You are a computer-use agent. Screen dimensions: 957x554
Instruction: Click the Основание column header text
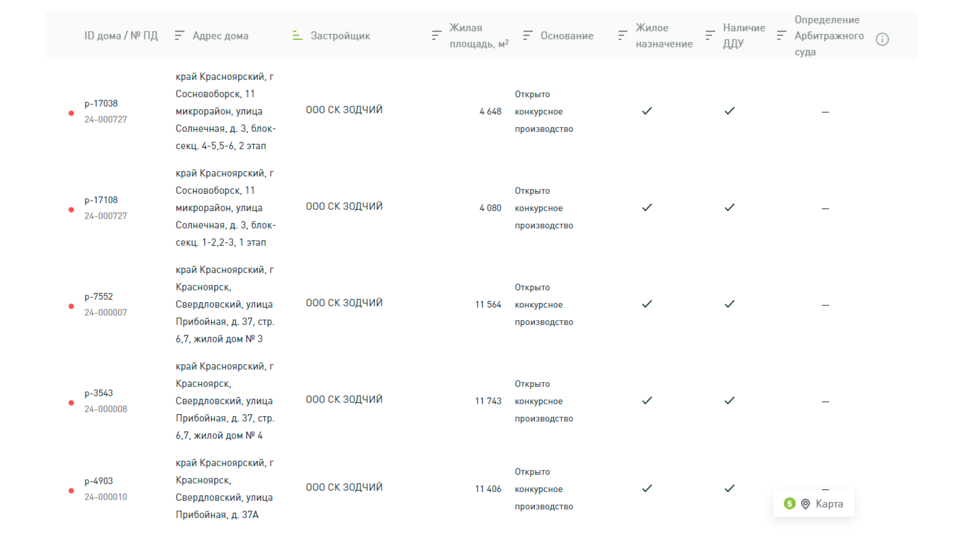pos(567,36)
